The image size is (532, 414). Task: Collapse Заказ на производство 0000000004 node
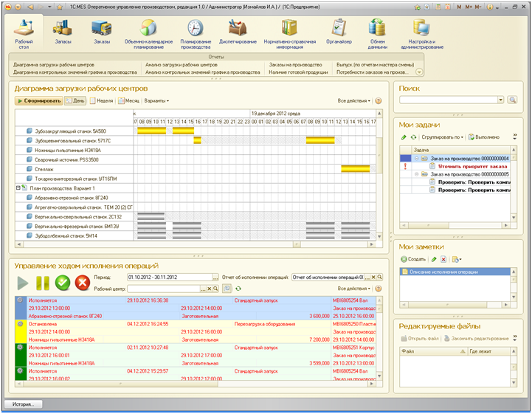[x=417, y=159]
